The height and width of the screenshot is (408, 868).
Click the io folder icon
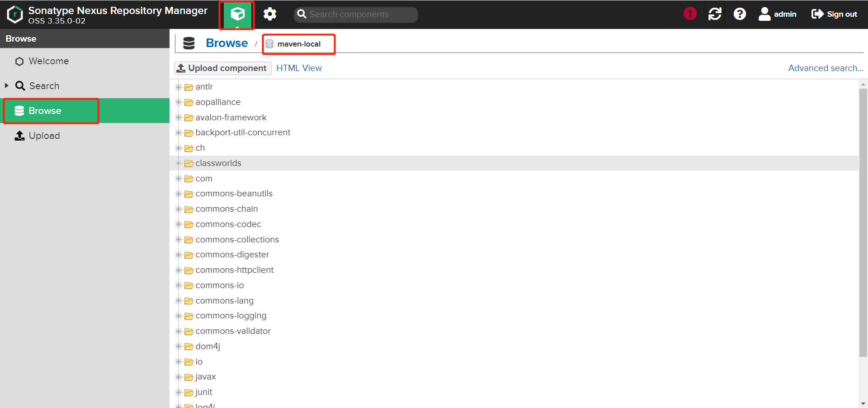click(x=189, y=362)
